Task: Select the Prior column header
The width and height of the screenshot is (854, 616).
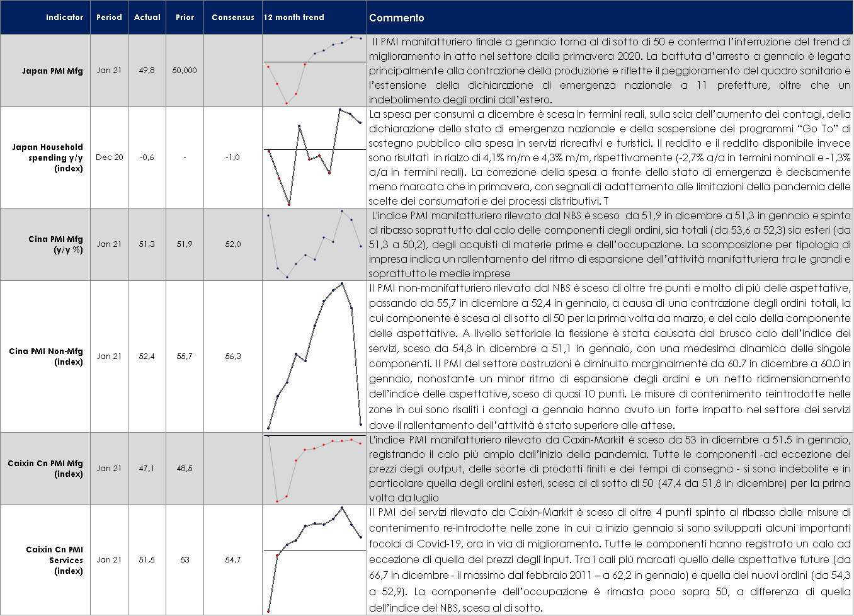Action: (x=185, y=18)
